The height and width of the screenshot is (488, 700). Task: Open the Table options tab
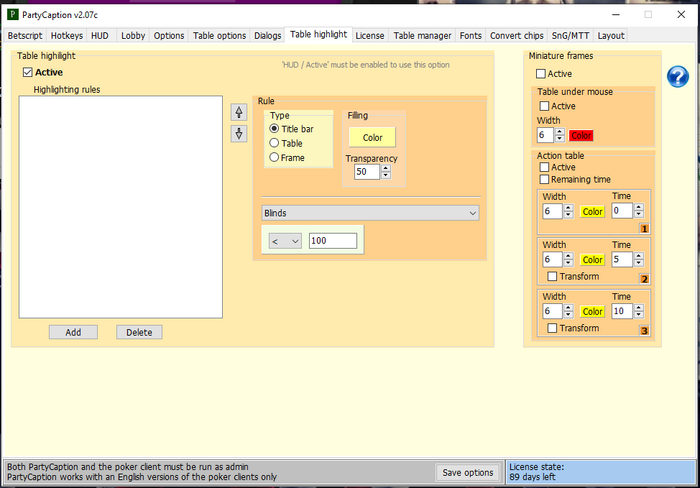click(219, 36)
